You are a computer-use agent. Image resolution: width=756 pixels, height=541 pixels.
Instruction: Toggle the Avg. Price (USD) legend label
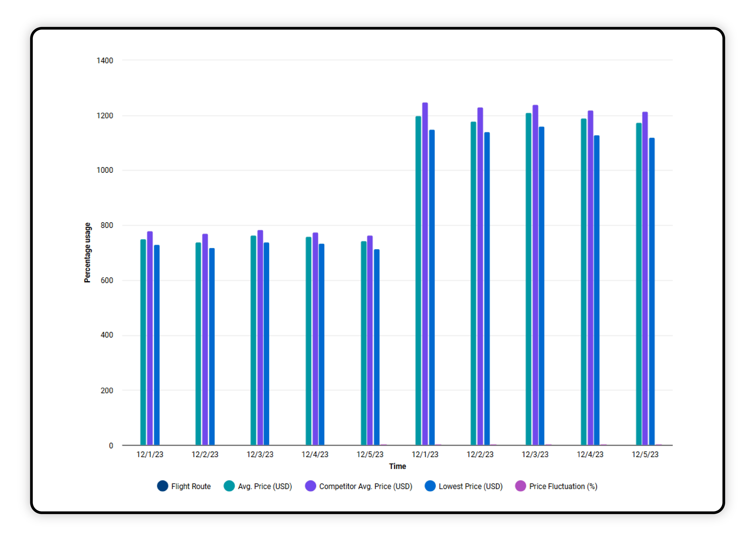coord(265,486)
